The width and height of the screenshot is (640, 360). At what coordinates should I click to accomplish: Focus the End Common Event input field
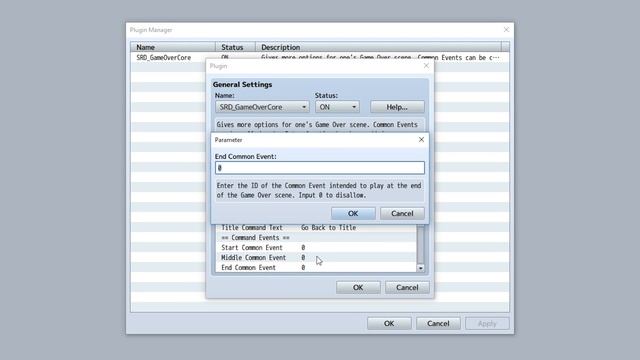[320, 168]
